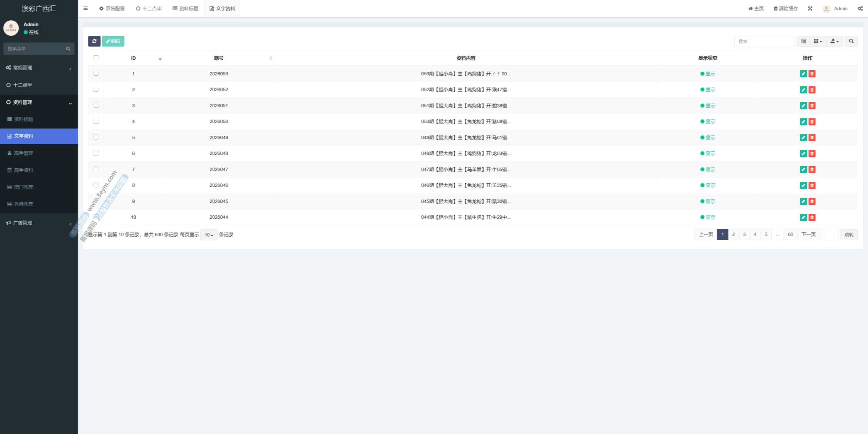Open 高手管理 in the sidebar menu
Screen dimensions: 868x434
pos(23,153)
